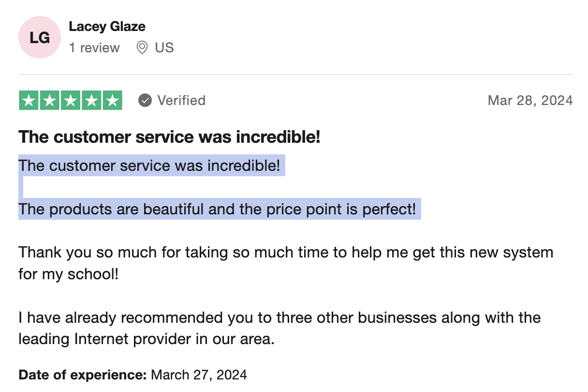Screen dimensions: 588x392
Task: Click highlighted "customer service was incredible" body line
Action: [x=149, y=166]
